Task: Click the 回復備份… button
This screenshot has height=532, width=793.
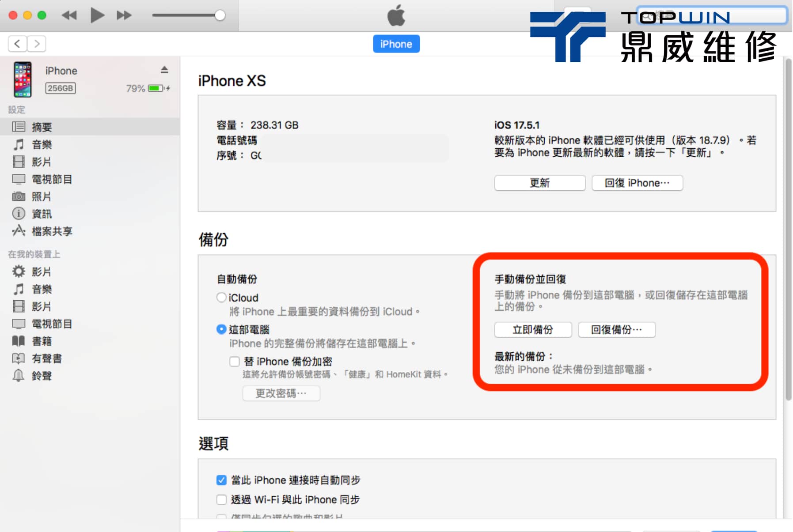Action: click(616, 329)
